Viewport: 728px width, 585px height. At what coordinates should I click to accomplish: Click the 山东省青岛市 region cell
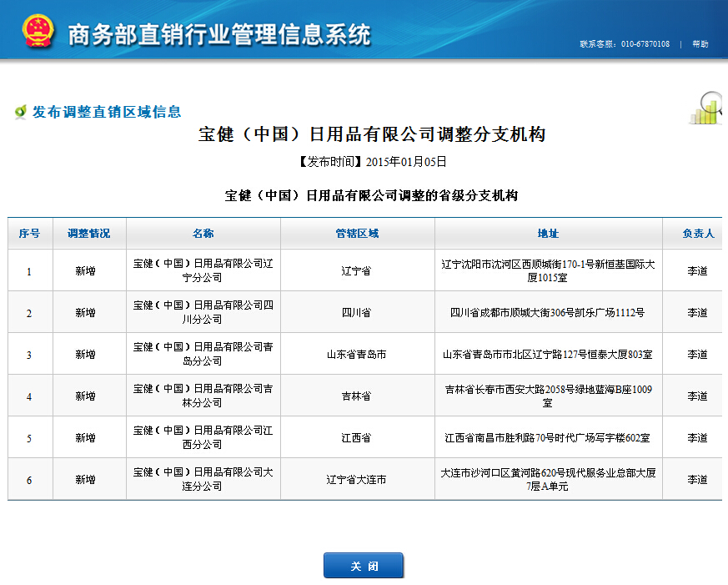click(357, 354)
